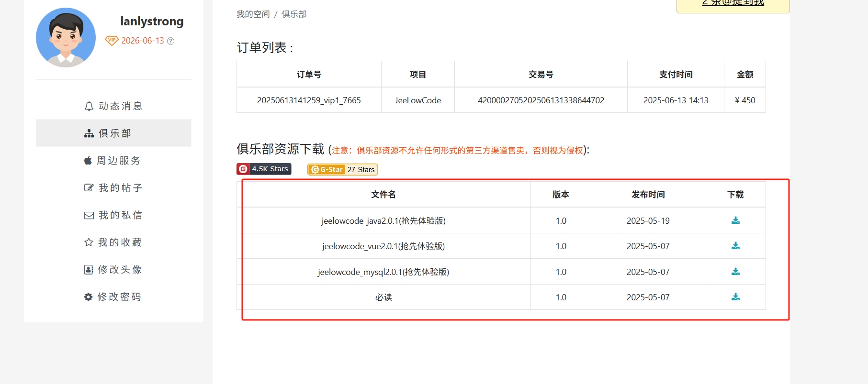This screenshot has height=384, width=868.
Task: Download the 必读 file
Action: (x=735, y=297)
